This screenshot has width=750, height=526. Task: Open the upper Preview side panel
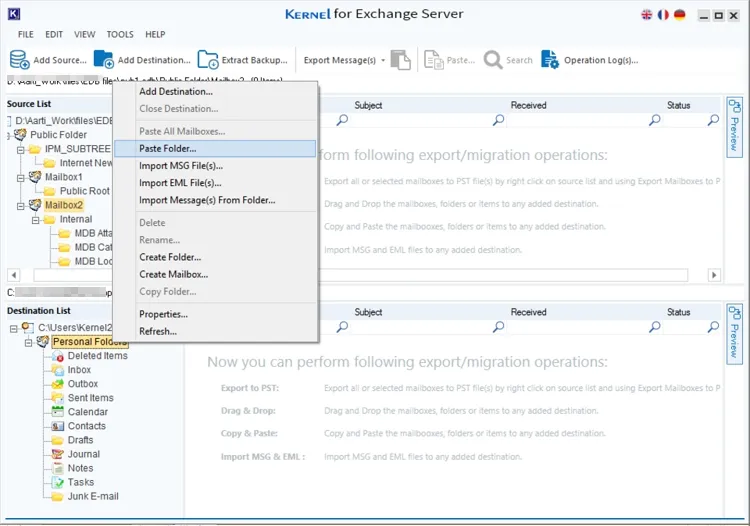(734, 127)
